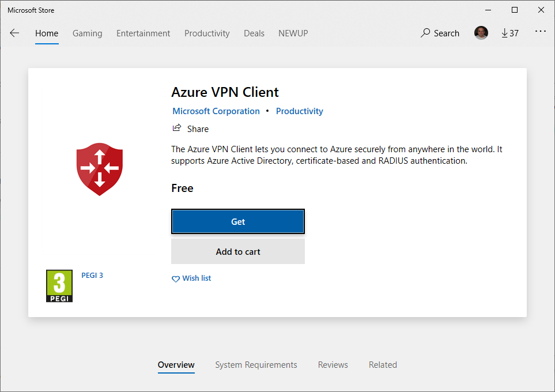Open Microsoft Corporation publisher link
Viewport: 555px width, 392px height.
[x=216, y=111]
